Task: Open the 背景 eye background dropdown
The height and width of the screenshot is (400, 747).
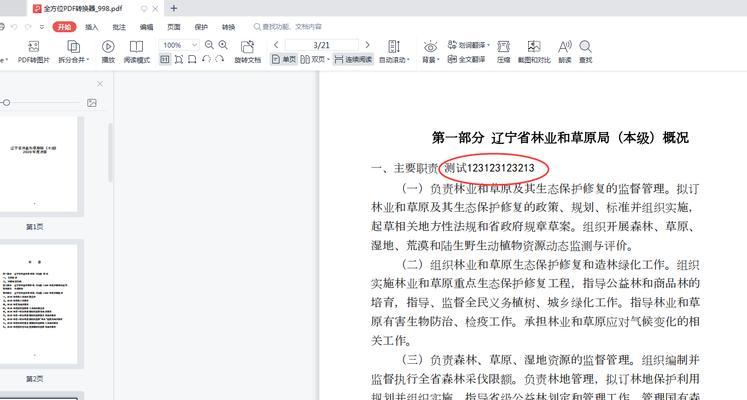Action: (x=430, y=51)
